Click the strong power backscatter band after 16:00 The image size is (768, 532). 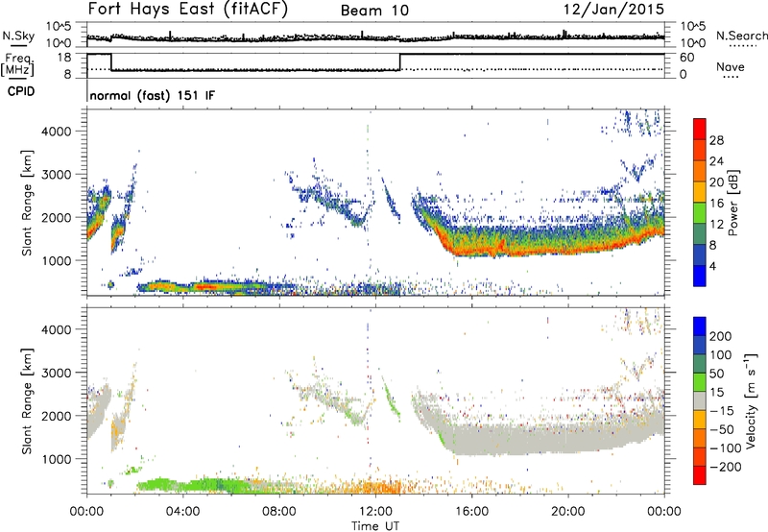click(x=568, y=241)
